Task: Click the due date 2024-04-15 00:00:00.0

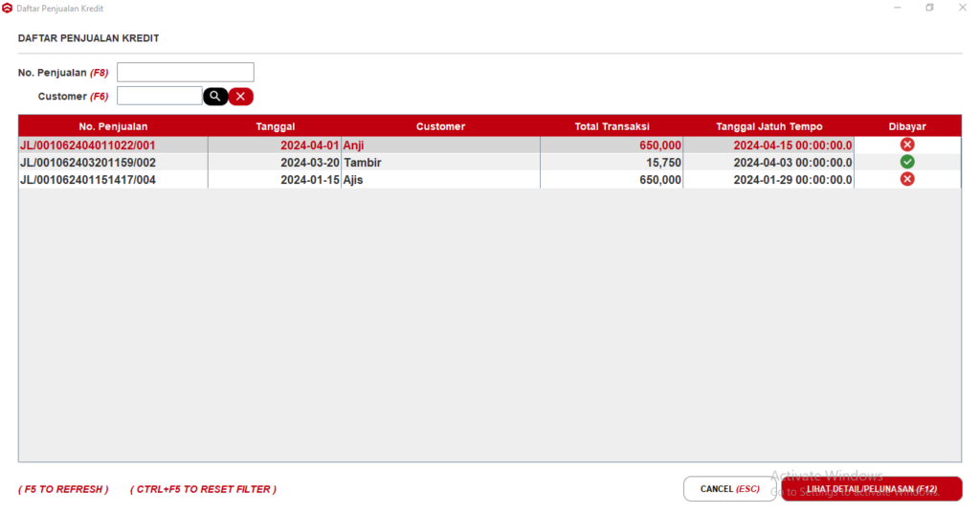Action: 792,145
